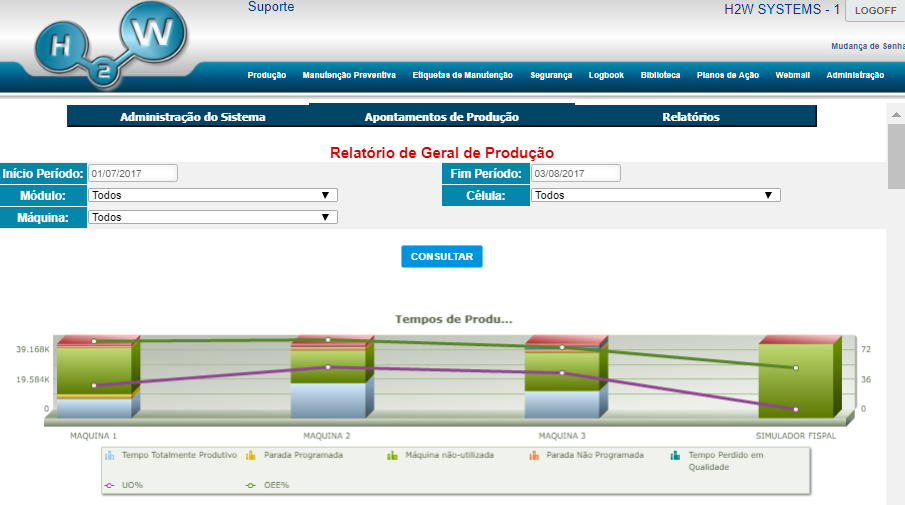Click the Início Período date field
Image resolution: width=905 pixels, height=505 pixels.
click(133, 174)
